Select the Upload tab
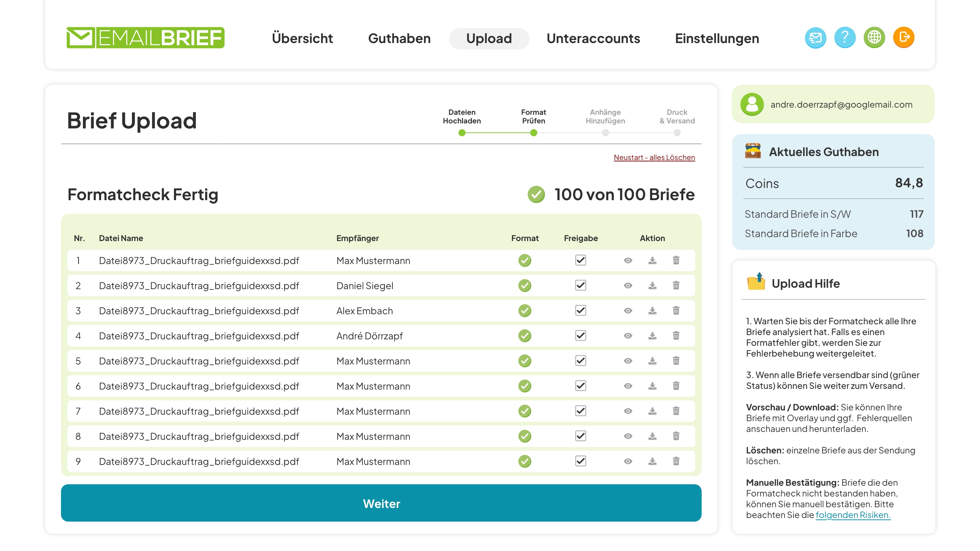Viewport: 980px width, 551px height. pos(489,38)
